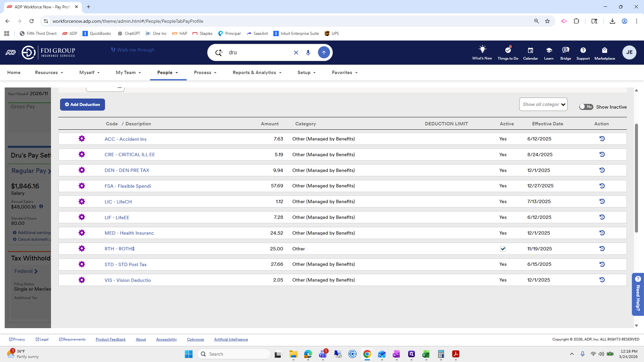The image size is (644, 362).
Task: Clear the search with the X icon
Action: tap(296, 53)
